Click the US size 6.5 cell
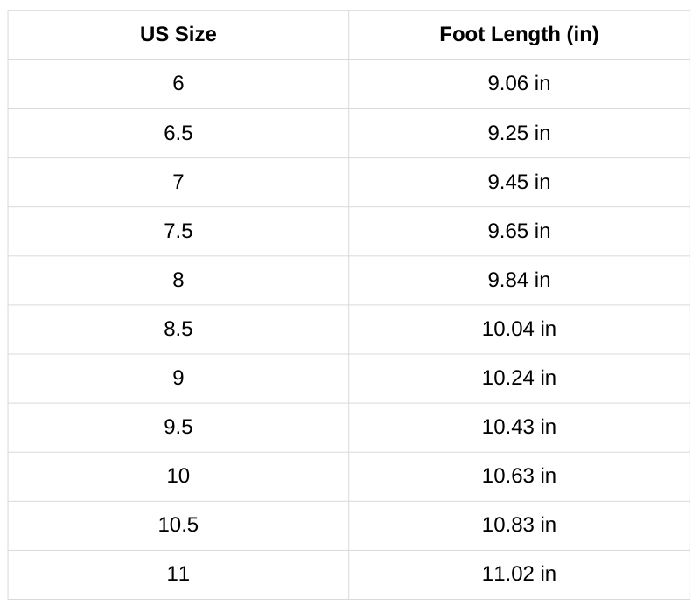Image resolution: width=700 pixels, height=612 pixels. (178, 133)
